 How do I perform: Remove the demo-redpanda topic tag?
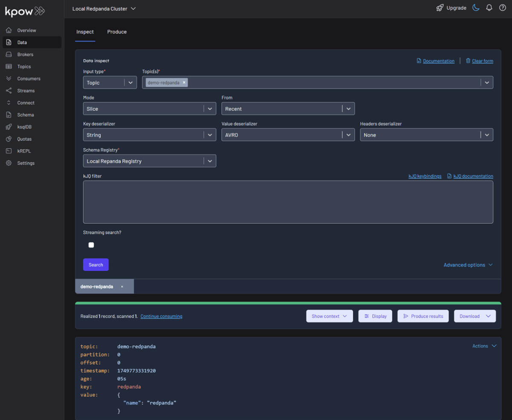click(184, 82)
